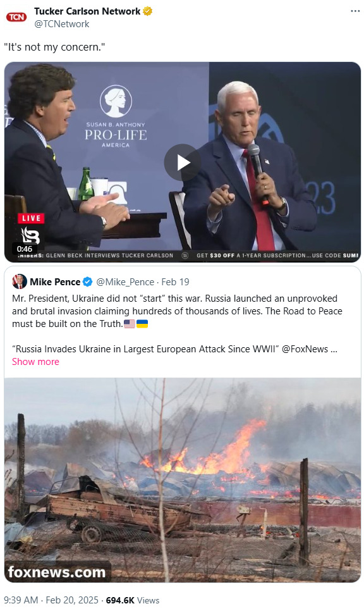Click the TCN profile avatar logo
The width and height of the screenshot is (364, 611).
click(16, 17)
